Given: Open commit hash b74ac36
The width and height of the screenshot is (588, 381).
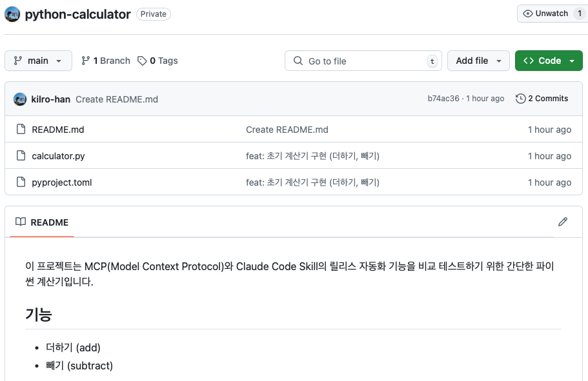Looking at the screenshot, I should (x=443, y=99).
